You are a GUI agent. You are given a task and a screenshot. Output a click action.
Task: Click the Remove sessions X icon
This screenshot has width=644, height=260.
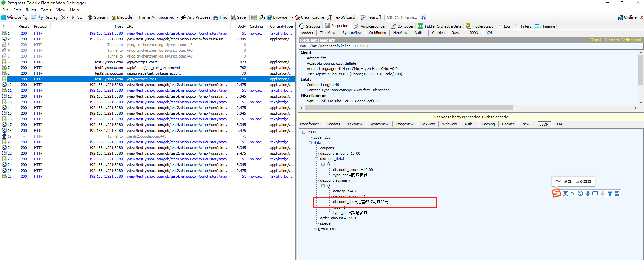tap(63, 17)
